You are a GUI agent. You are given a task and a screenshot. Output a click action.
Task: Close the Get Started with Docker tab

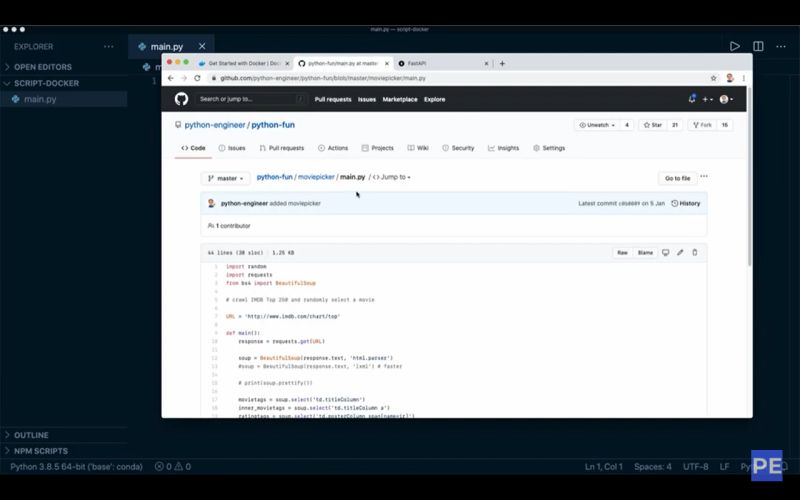pyautogui.click(x=287, y=63)
